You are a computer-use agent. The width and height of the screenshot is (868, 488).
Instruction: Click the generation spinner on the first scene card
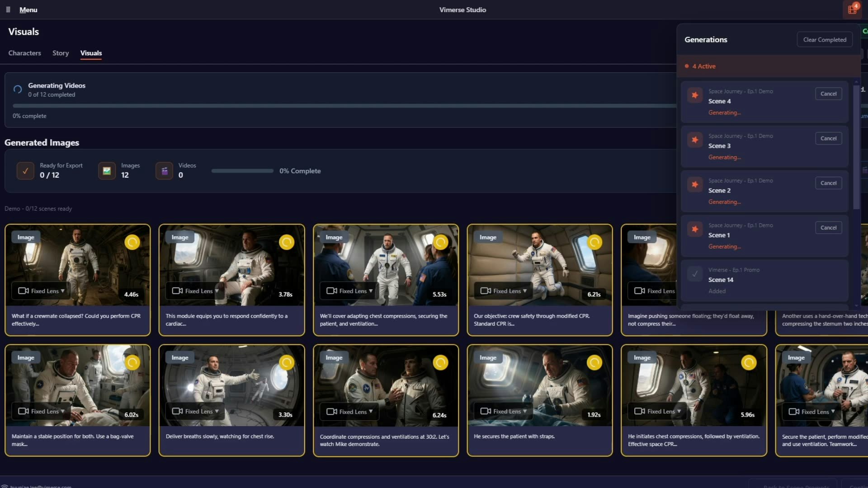point(132,242)
